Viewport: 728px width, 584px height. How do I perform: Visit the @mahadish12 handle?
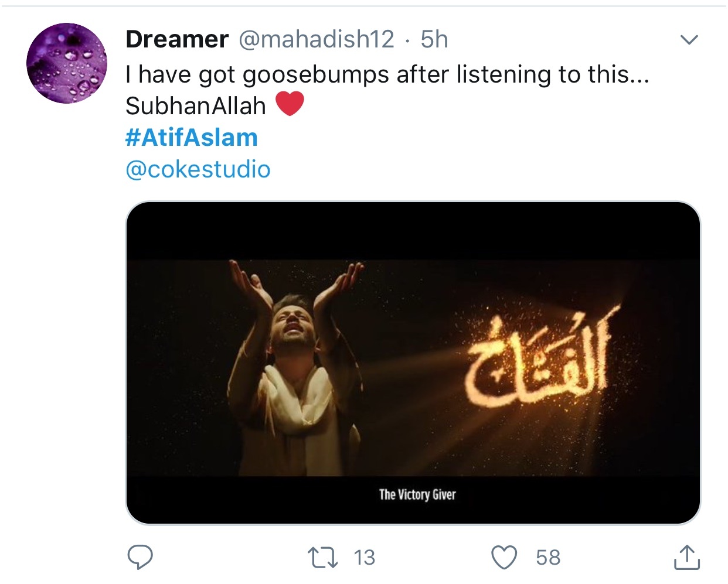pos(317,39)
